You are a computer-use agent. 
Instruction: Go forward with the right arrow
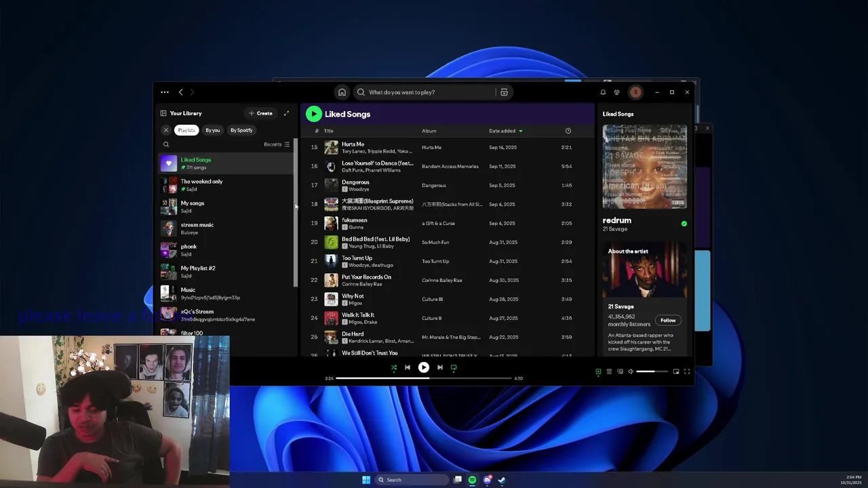pyautogui.click(x=192, y=92)
